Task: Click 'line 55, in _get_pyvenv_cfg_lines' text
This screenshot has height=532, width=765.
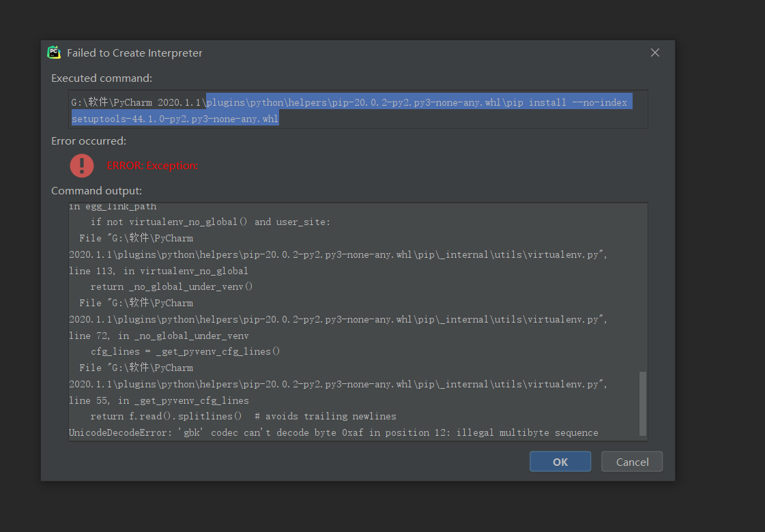Action: coord(158,400)
